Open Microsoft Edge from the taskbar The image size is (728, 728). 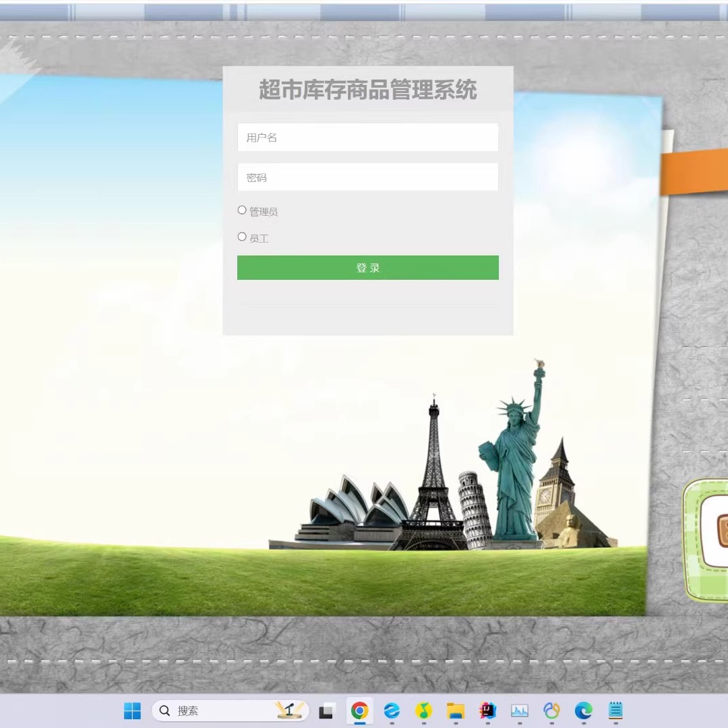coord(584,711)
